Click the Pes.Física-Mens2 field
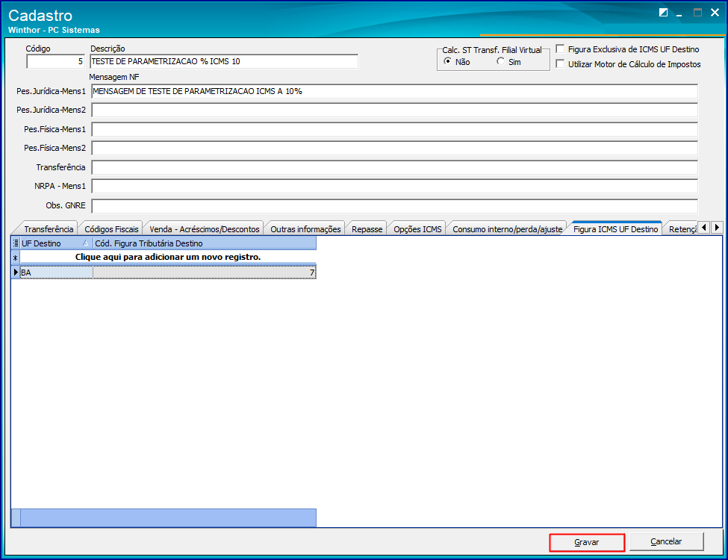This screenshot has height=560, width=728. click(395, 148)
